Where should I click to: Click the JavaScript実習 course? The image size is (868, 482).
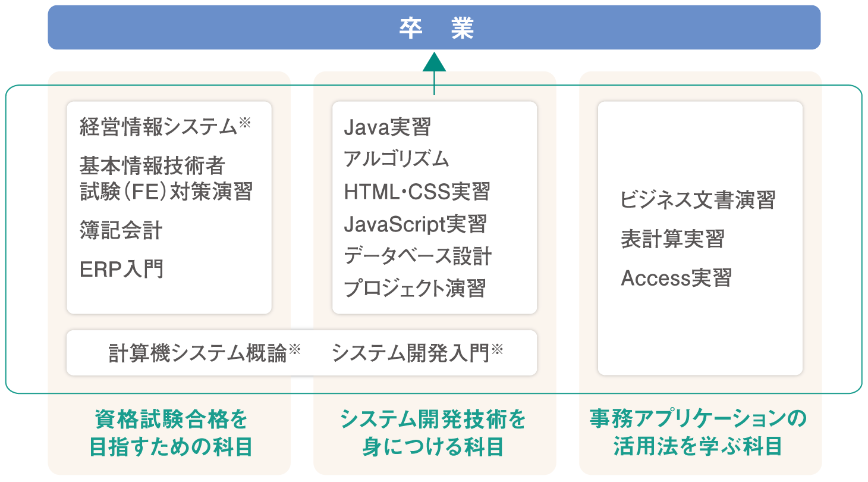pyautogui.click(x=415, y=224)
